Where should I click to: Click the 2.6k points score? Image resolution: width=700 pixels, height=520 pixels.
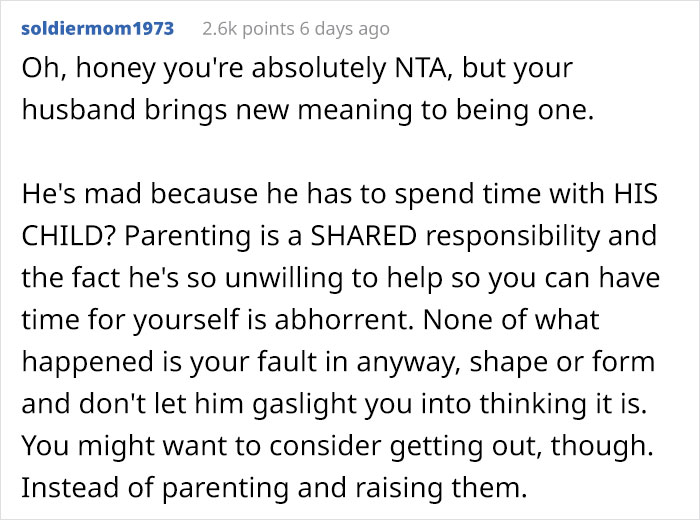coord(246,29)
